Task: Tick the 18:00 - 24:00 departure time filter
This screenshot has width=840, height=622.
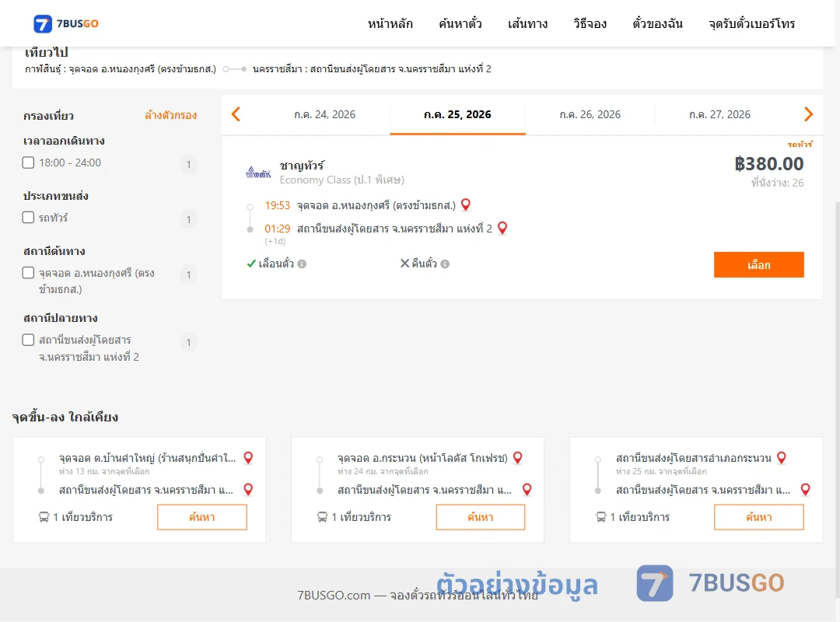Action: pos(29,162)
